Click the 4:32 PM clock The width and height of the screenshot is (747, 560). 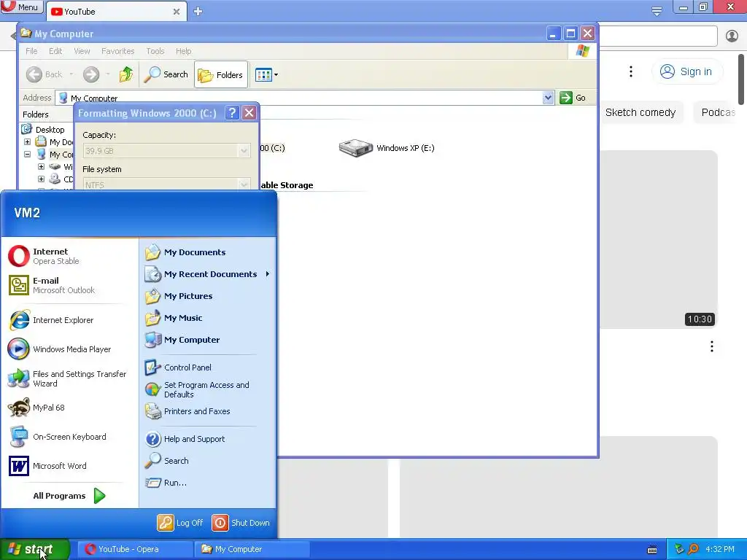720,549
